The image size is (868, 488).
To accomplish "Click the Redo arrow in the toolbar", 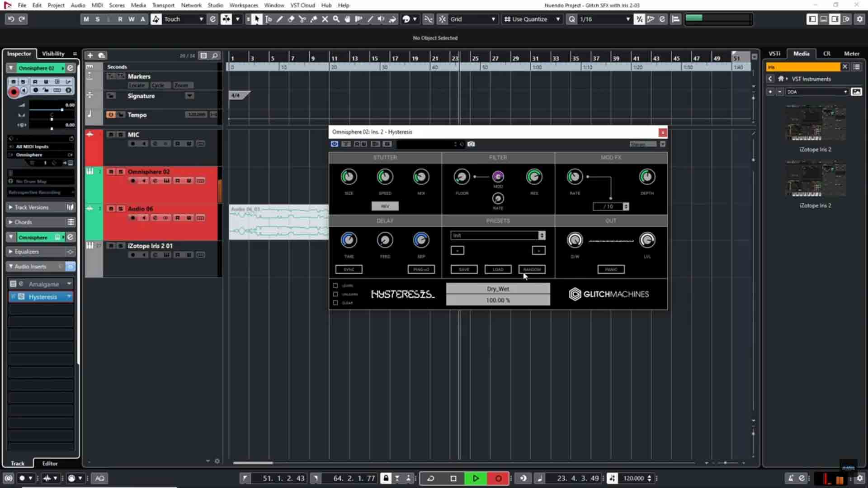I will click(x=22, y=19).
